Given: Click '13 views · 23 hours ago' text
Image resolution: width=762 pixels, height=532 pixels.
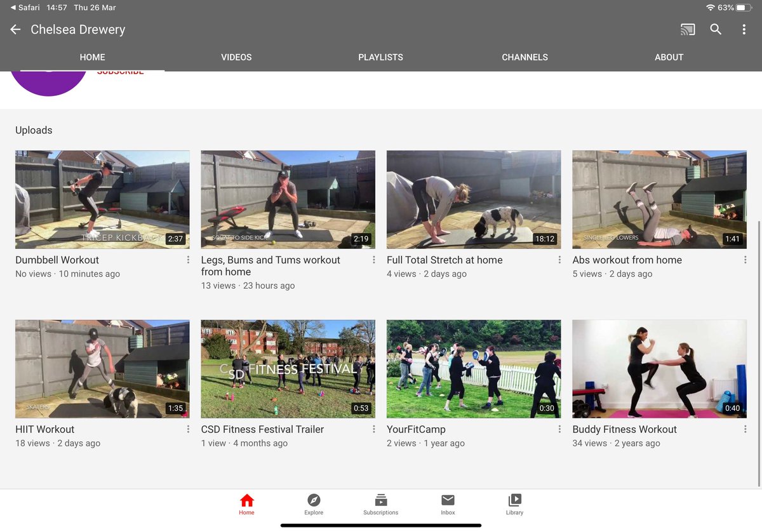Looking at the screenshot, I should click(248, 286).
